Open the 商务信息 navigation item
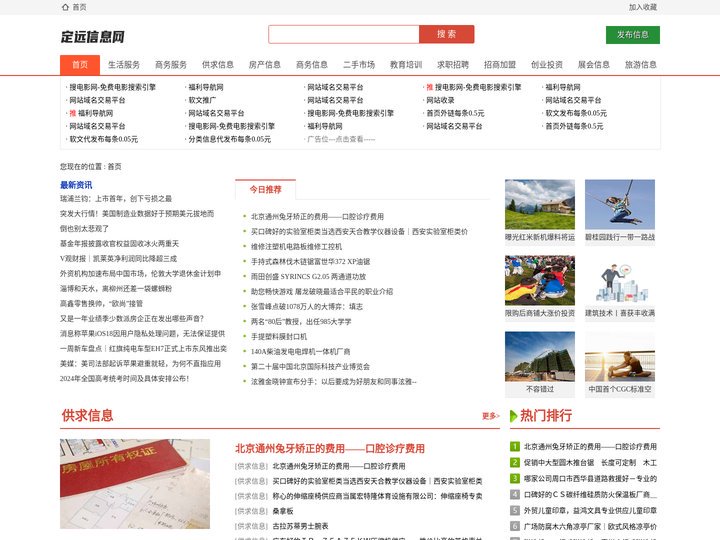This screenshot has height=540, width=720. [x=312, y=65]
